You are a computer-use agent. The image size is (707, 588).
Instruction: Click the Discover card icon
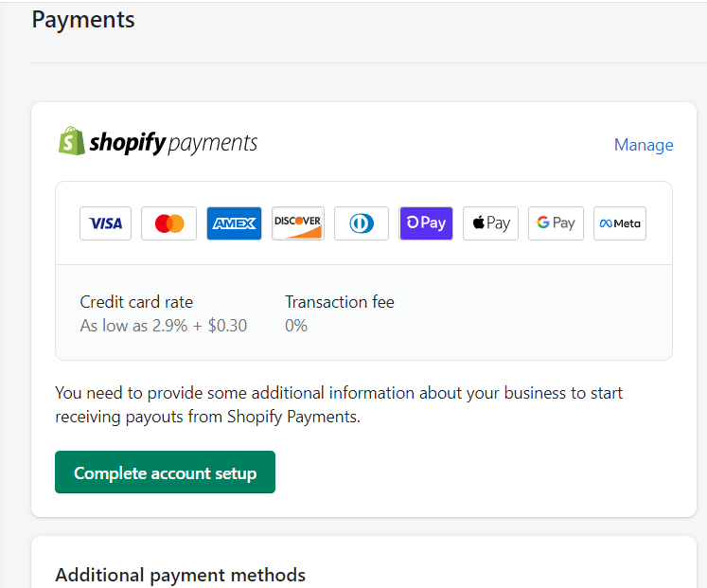pyautogui.click(x=298, y=223)
